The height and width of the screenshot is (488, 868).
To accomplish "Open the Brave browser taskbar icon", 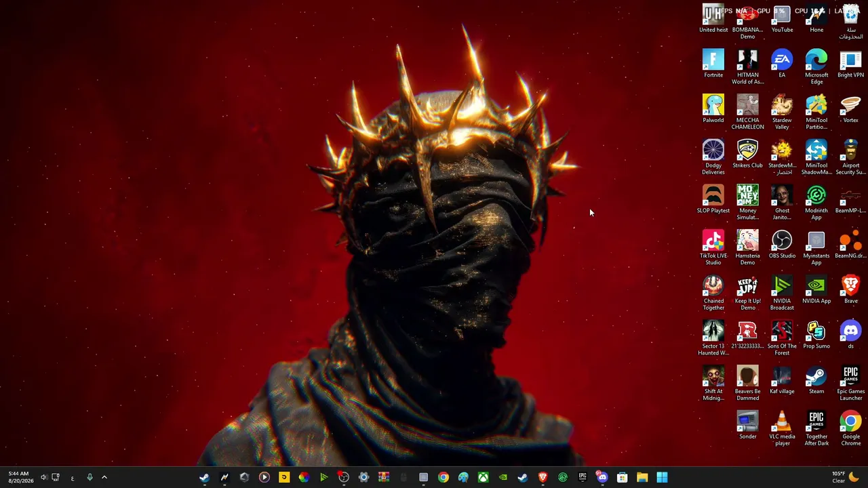I will 542,478.
